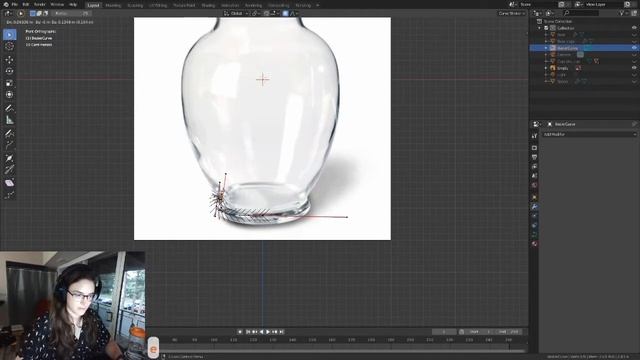
Task: Select the Transform tool in toolbar
Action: (9, 94)
